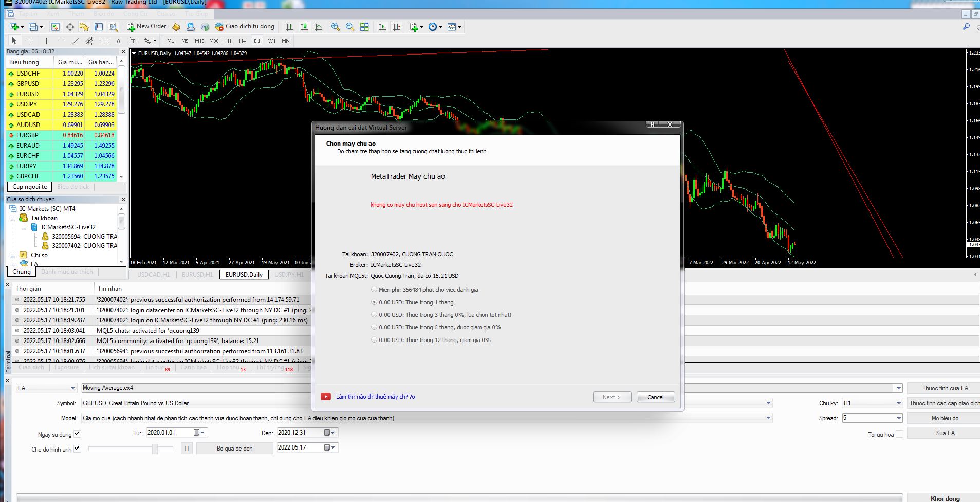Select the crosshair tool
This screenshot has height=502, width=980.
[x=29, y=41]
